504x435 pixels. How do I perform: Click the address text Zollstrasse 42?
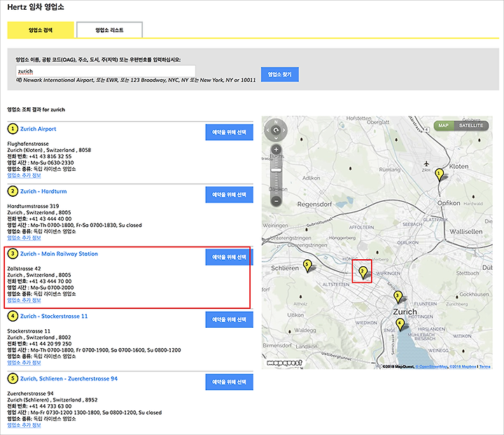click(24, 269)
